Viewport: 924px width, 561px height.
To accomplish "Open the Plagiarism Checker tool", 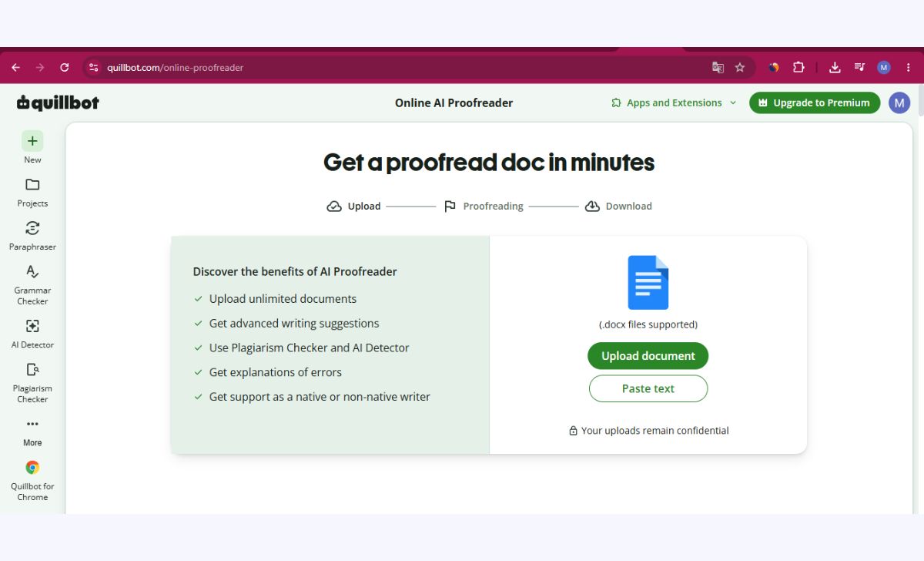I will pos(32,382).
